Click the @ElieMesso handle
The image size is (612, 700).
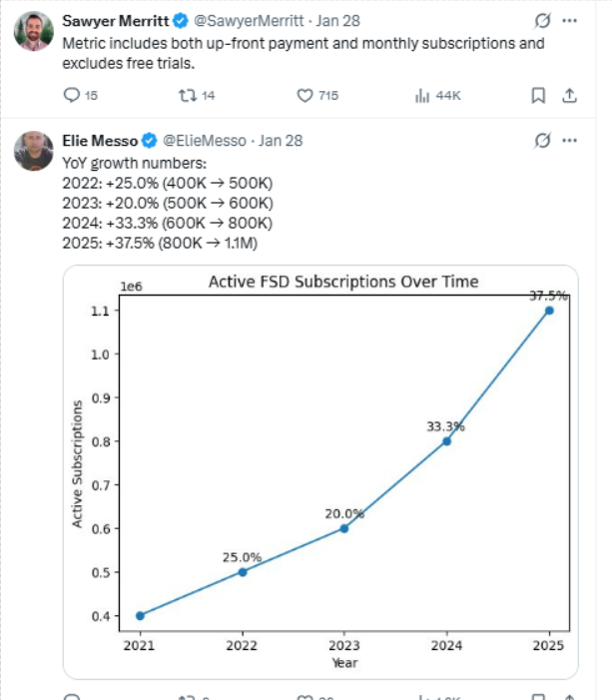point(203,140)
